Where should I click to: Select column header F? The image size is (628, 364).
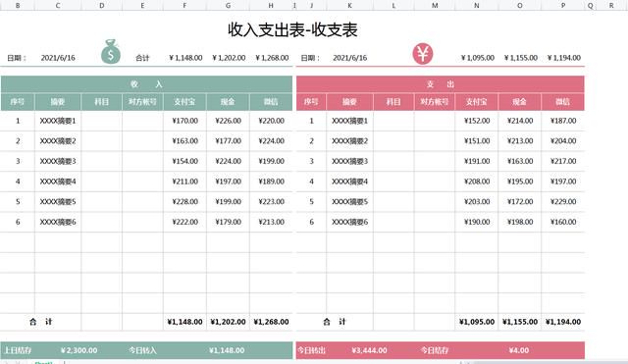click(184, 5)
